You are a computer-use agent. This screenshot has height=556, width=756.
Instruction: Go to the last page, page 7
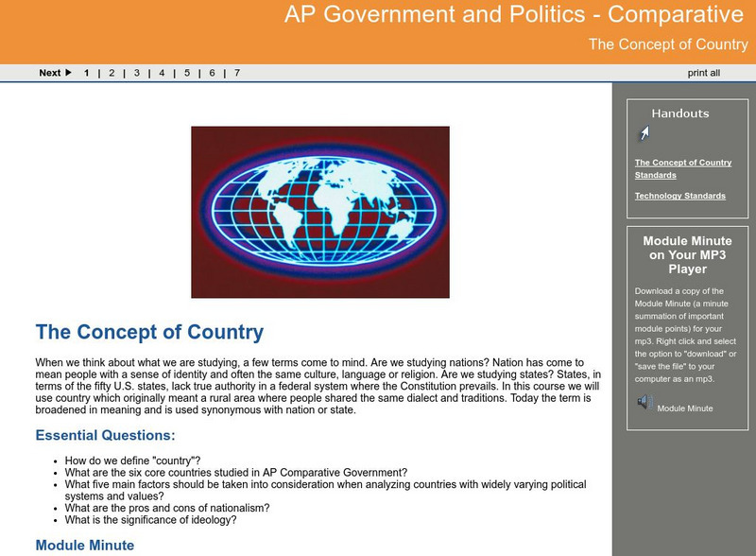[234, 71]
